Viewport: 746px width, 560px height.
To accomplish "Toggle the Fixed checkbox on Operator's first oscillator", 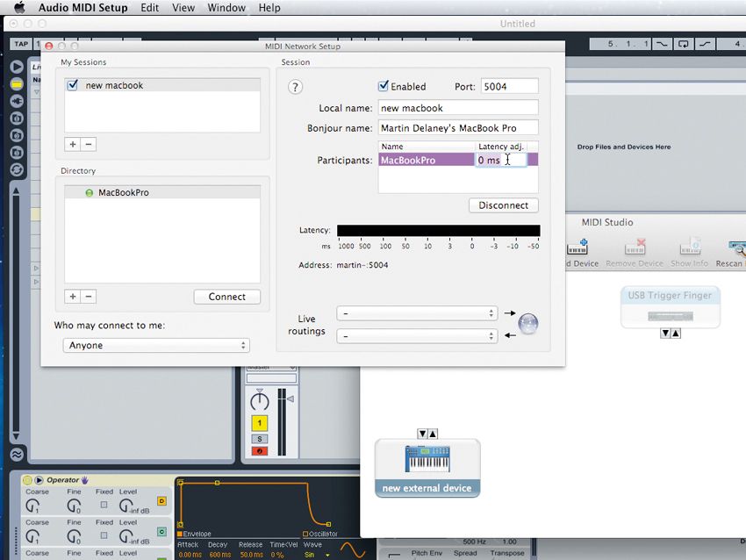I will [104, 505].
